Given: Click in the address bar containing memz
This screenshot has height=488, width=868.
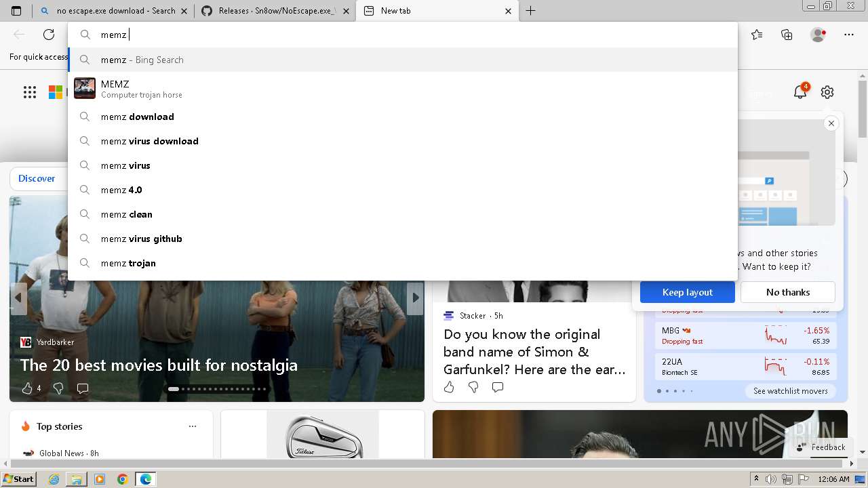Looking at the screenshot, I should click(x=403, y=35).
